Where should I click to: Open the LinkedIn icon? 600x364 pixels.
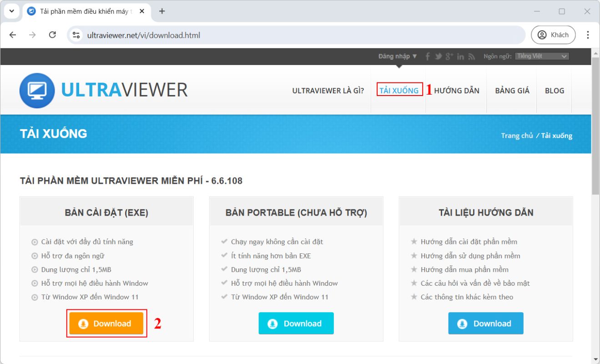(460, 56)
